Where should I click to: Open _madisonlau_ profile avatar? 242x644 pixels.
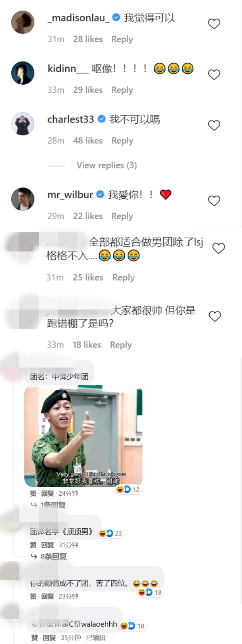pyautogui.click(x=23, y=22)
